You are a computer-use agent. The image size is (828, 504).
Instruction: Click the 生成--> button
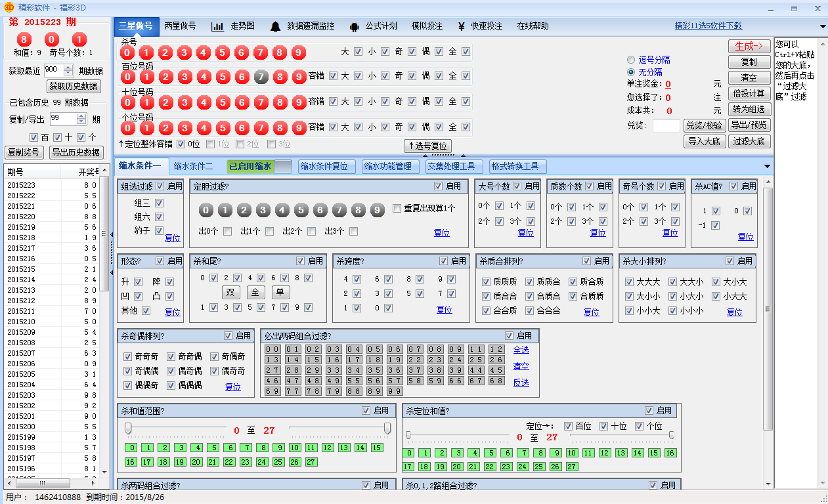pyautogui.click(x=749, y=46)
